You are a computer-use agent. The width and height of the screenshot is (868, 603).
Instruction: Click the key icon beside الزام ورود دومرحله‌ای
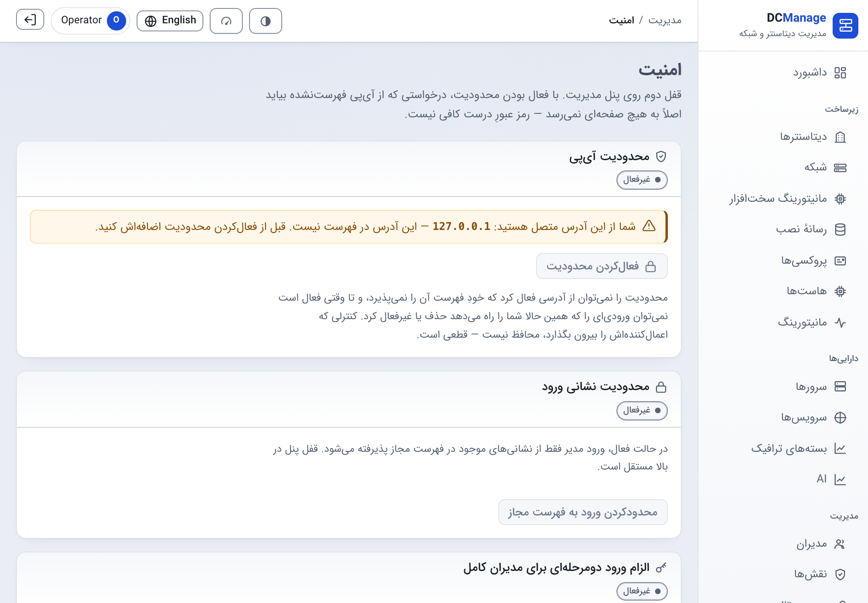coord(661,568)
